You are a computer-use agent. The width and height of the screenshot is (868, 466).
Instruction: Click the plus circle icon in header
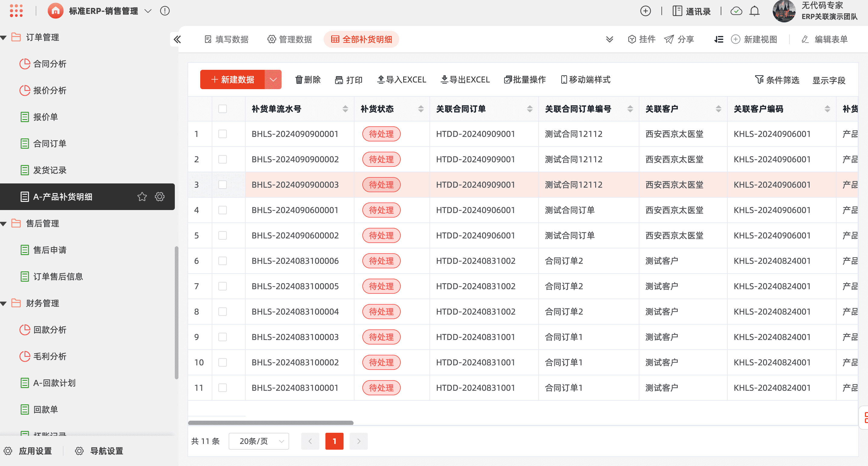tap(645, 11)
